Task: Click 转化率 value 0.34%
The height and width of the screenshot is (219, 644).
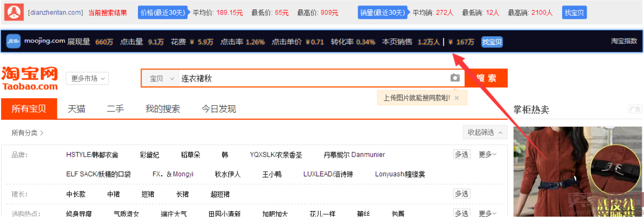Action: (x=365, y=42)
